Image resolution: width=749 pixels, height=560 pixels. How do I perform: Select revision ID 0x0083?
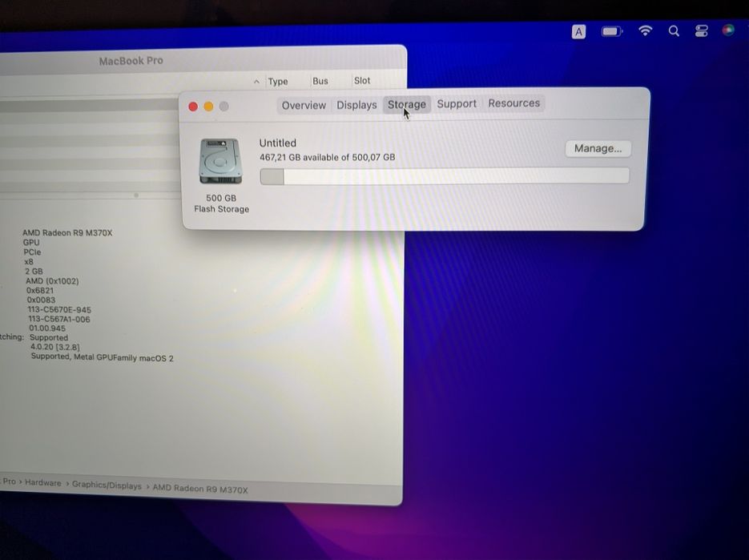tap(41, 300)
